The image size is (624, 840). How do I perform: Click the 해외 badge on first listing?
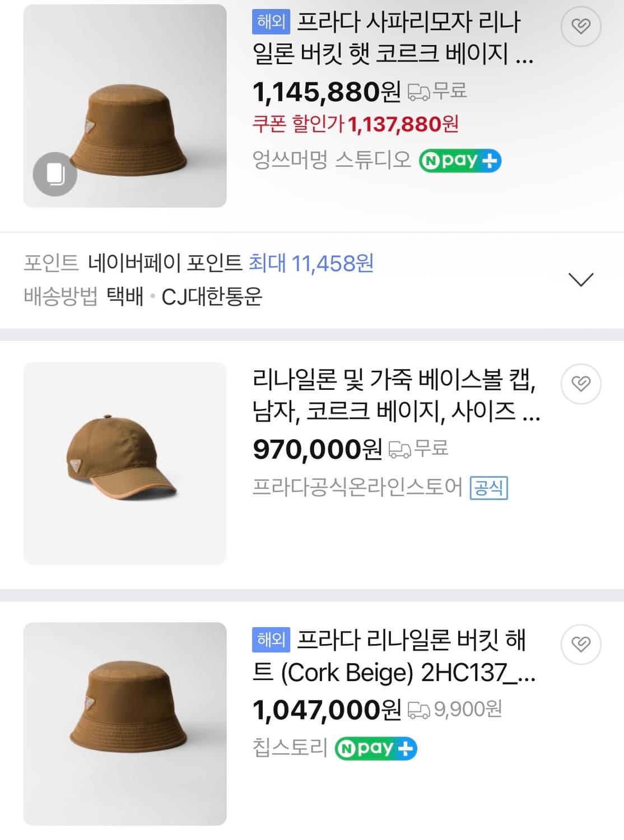point(271,22)
